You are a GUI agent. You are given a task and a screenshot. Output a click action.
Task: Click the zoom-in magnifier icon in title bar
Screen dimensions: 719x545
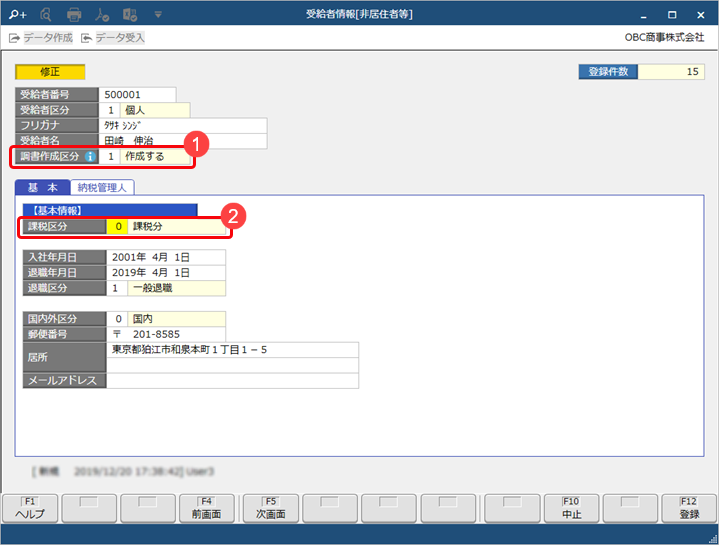point(17,15)
